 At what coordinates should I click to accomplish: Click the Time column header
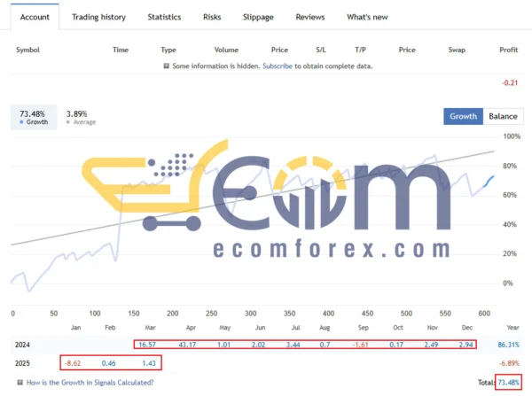tap(121, 50)
